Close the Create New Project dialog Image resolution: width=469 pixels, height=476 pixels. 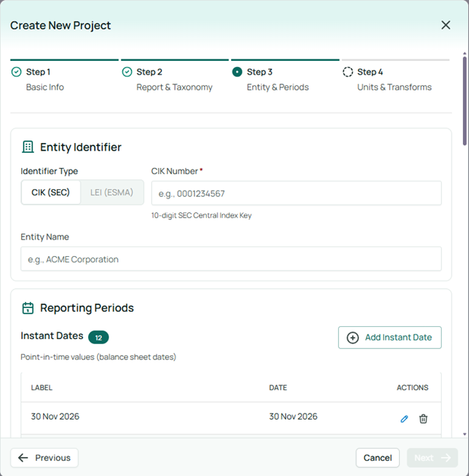(x=445, y=25)
